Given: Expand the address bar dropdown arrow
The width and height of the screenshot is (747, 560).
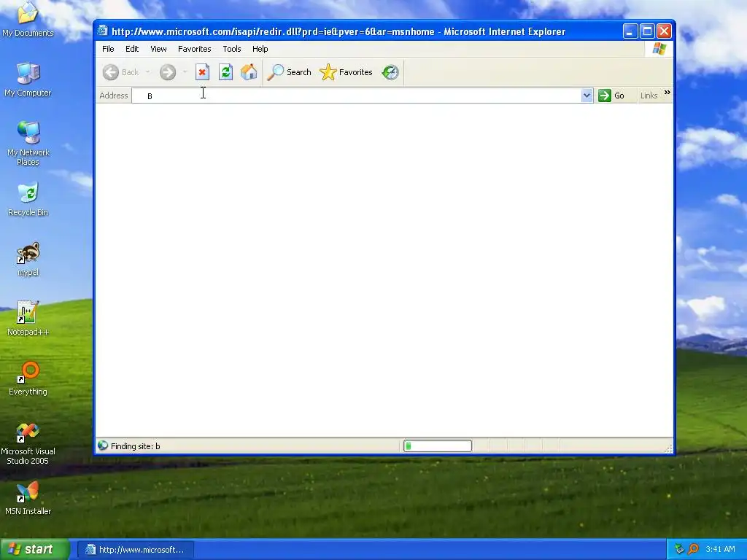Looking at the screenshot, I should pyautogui.click(x=587, y=96).
